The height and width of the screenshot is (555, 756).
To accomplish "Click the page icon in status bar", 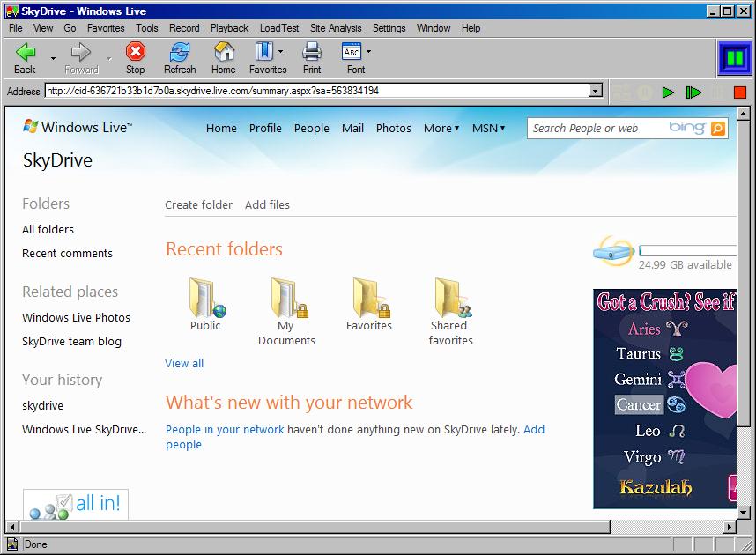I will 12,544.
